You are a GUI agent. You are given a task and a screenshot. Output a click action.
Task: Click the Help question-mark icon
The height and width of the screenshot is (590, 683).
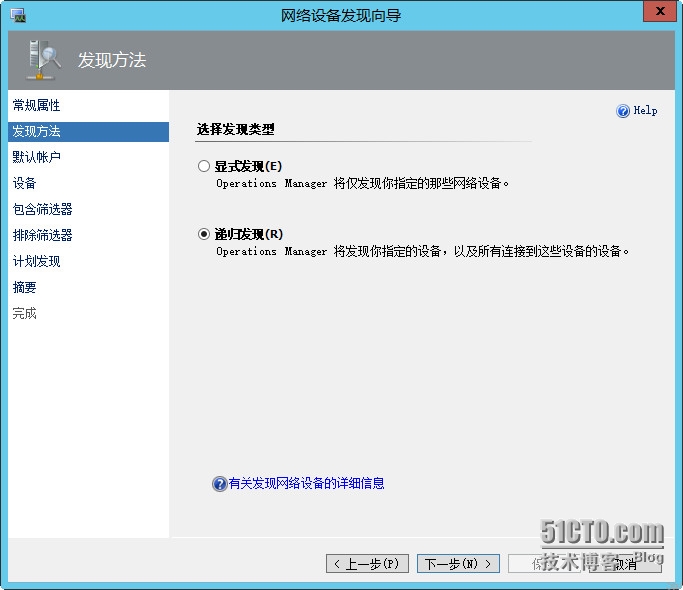click(623, 111)
